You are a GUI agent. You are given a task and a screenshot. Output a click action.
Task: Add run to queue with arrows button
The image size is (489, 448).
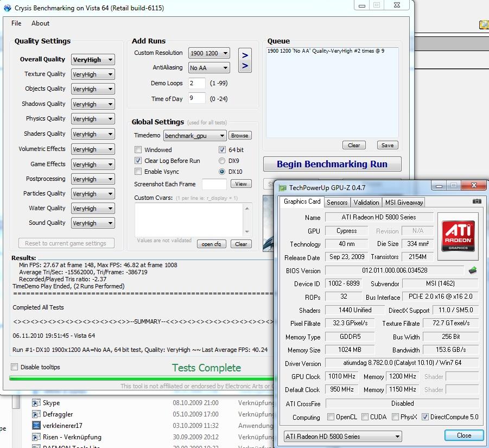[x=245, y=60]
